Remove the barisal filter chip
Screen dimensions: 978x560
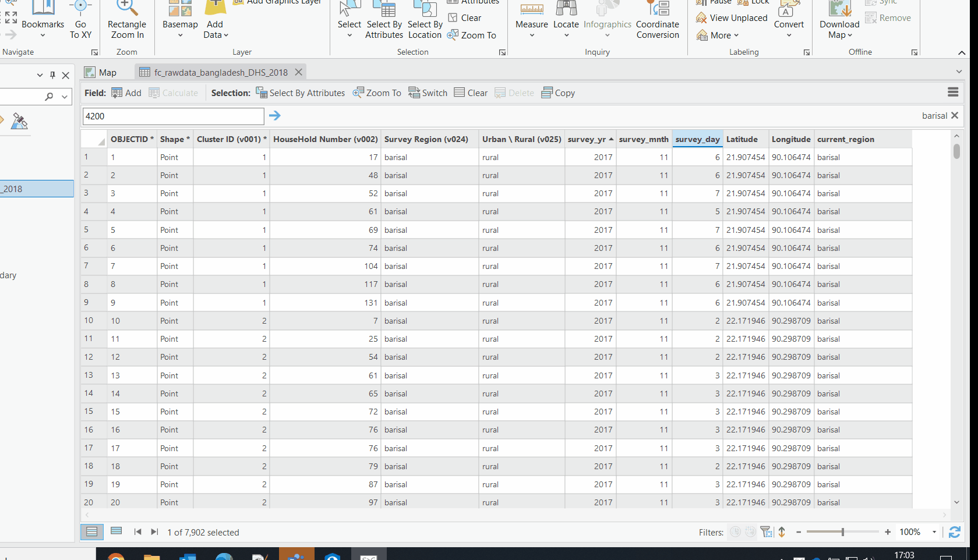click(x=955, y=115)
